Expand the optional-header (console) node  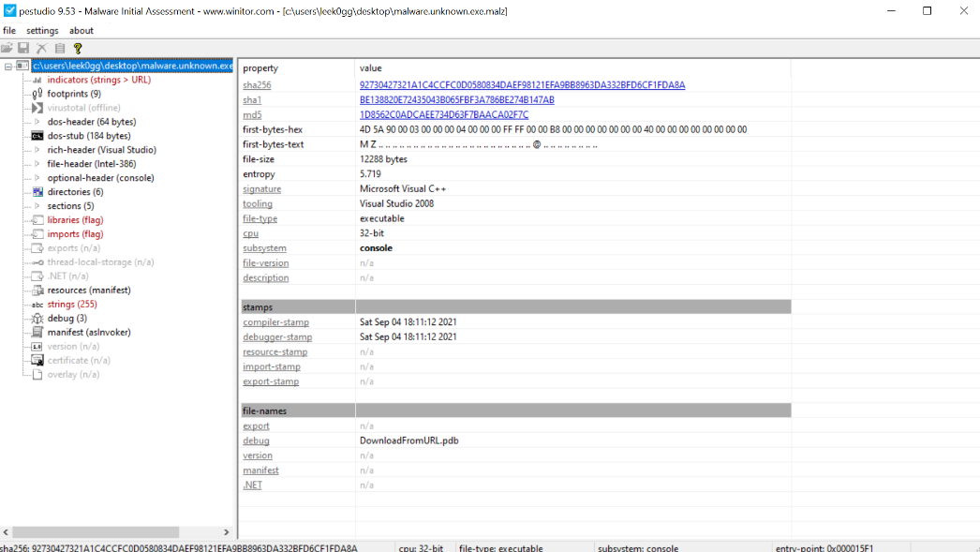(x=37, y=178)
